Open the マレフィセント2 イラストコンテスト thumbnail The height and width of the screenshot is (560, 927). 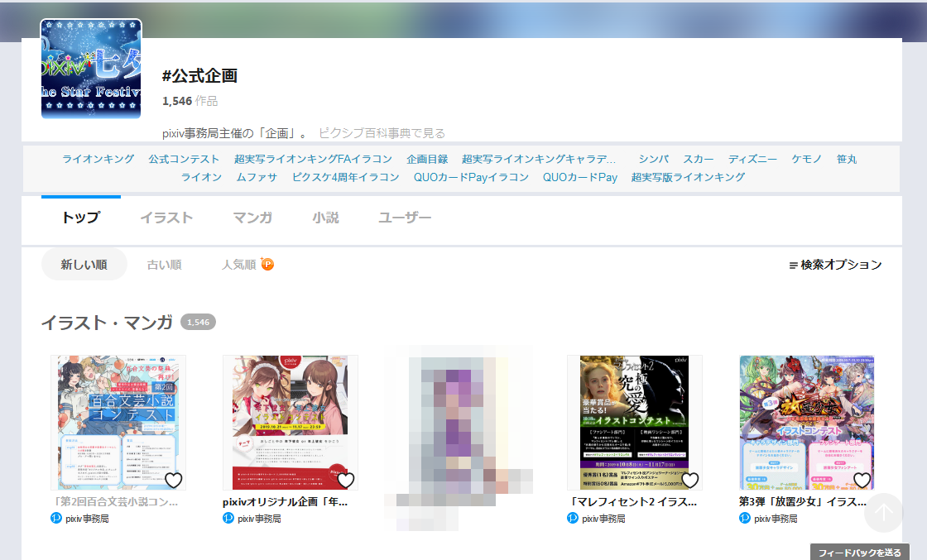click(x=634, y=423)
